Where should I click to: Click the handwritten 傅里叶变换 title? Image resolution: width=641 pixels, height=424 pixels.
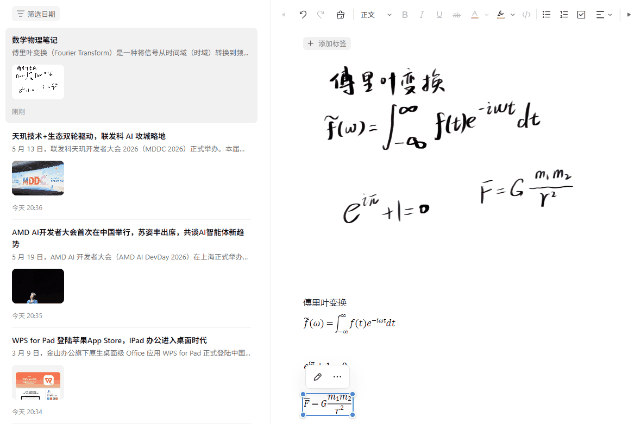click(x=387, y=81)
